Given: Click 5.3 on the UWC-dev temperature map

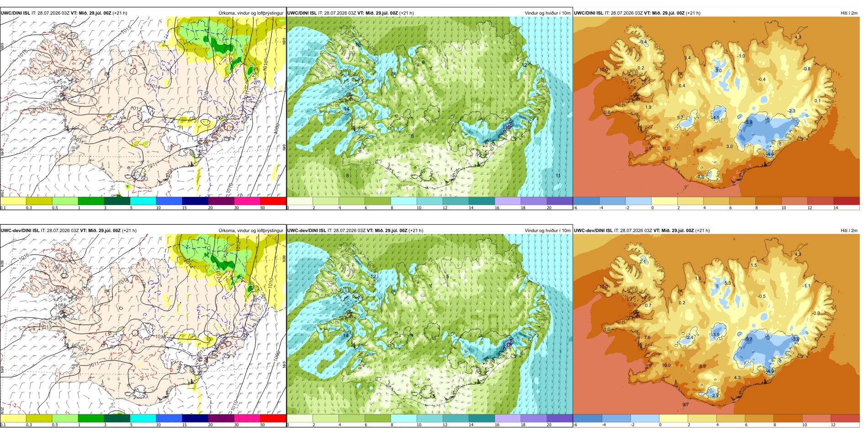Looking at the screenshot, I should (x=728, y=283).
